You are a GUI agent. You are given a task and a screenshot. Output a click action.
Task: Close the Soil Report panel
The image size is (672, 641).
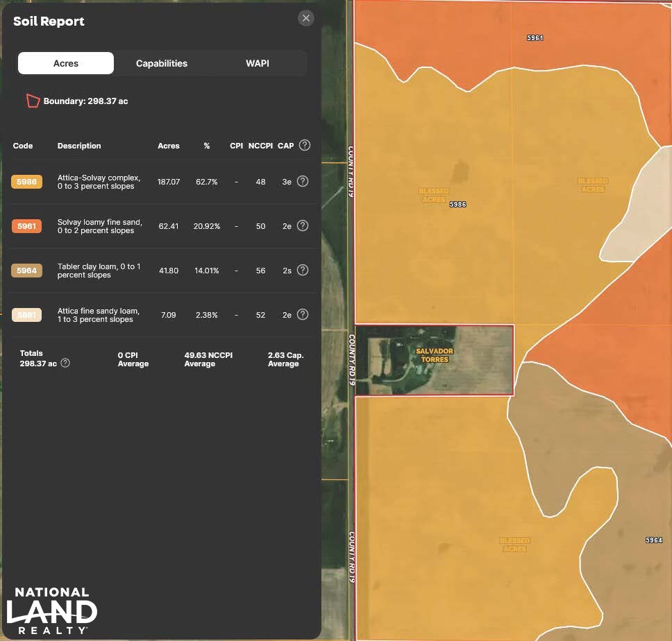tap(305, 19)
